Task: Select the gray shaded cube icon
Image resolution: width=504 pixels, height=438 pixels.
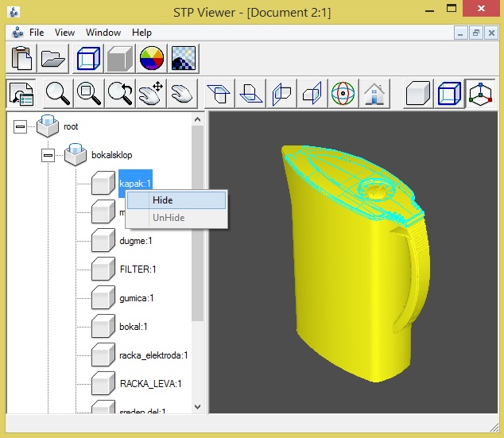Action: [x=120, y=59]
